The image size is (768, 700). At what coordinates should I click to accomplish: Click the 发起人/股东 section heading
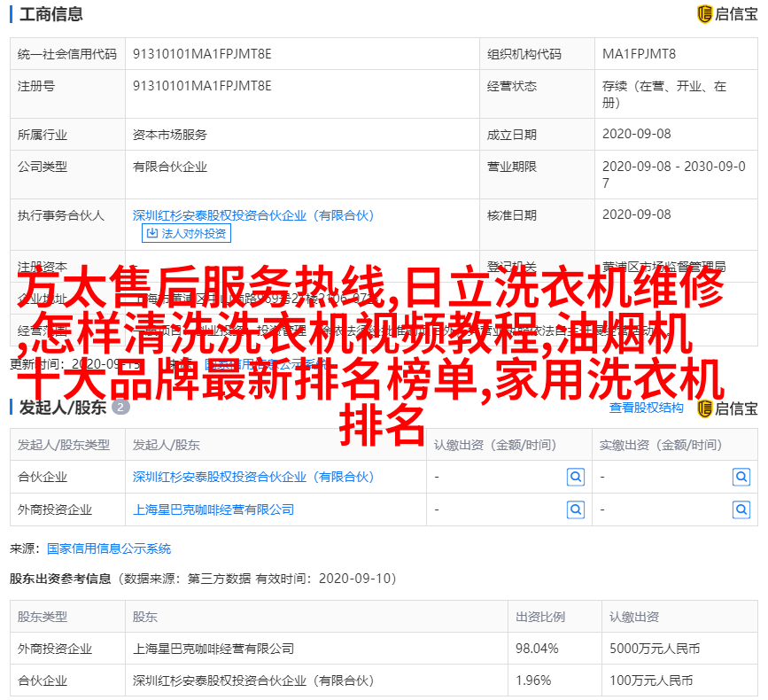(63, 407)
